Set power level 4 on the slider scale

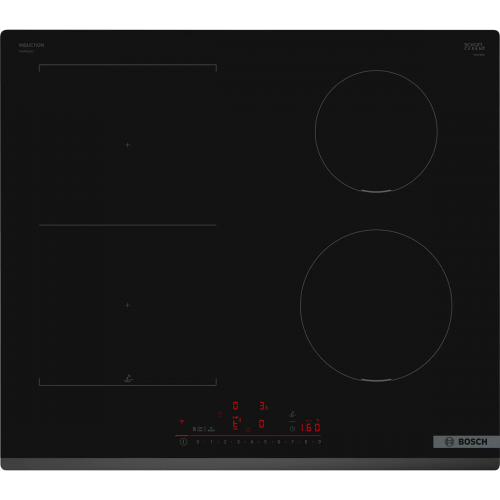click(252, 442)
